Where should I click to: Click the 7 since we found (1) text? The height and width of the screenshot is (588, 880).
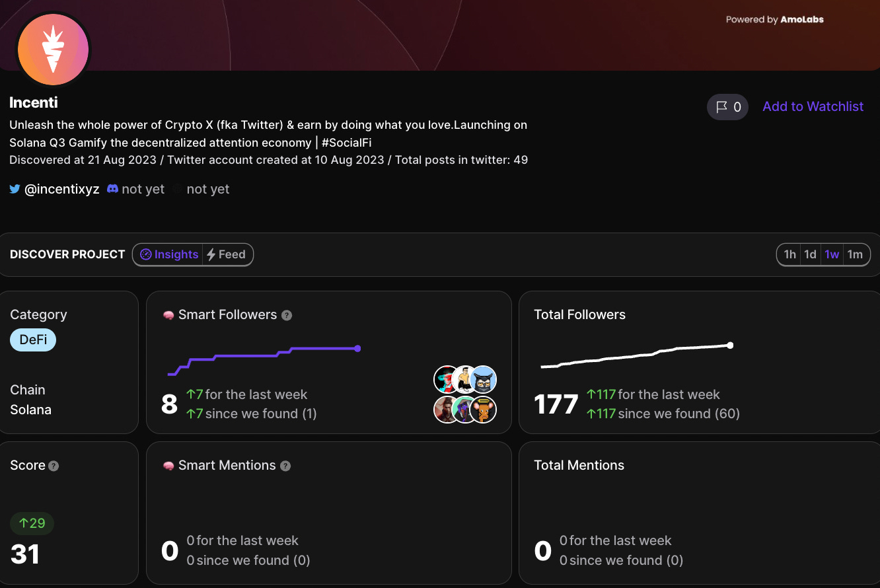pyautogui.click(x=251, y=414)
